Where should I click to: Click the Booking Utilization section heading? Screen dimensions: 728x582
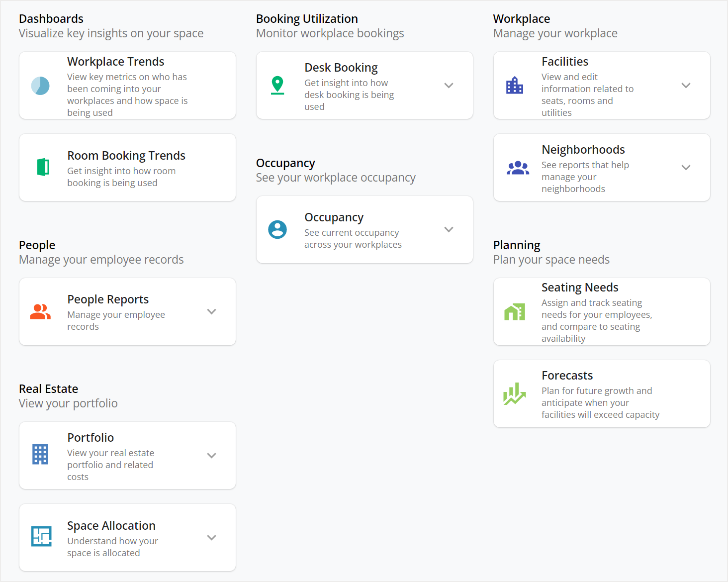[307, 18]
